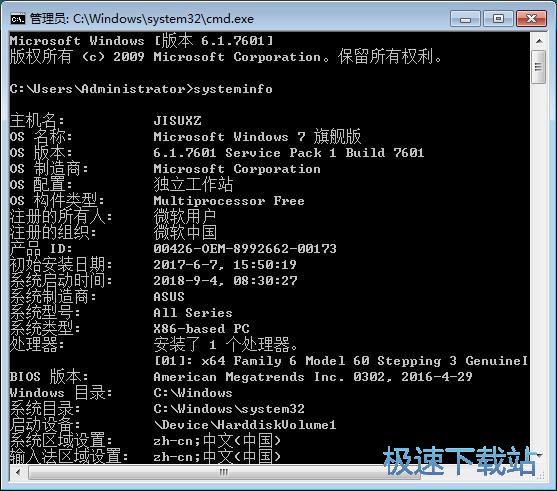The height and width of the screenshot is (491, 557).
Task: Click the vertical scrollbar up arrow
Action: [539, 41]
